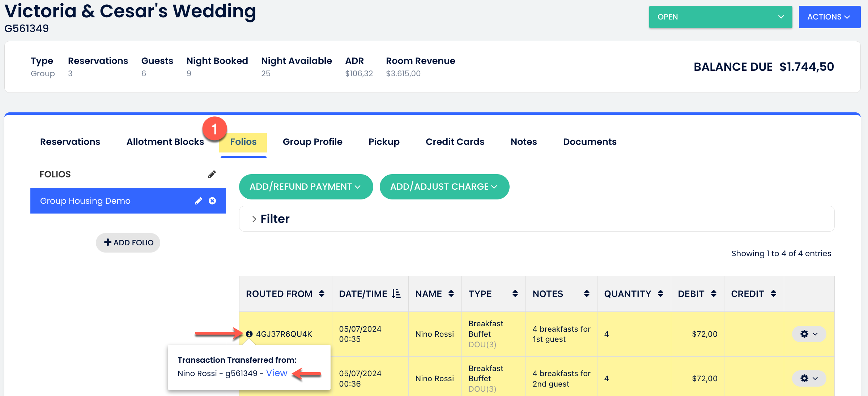
Task: Switch to the Allotment Blocks tab
Action: pyautogui.click(x=165, y=142)
